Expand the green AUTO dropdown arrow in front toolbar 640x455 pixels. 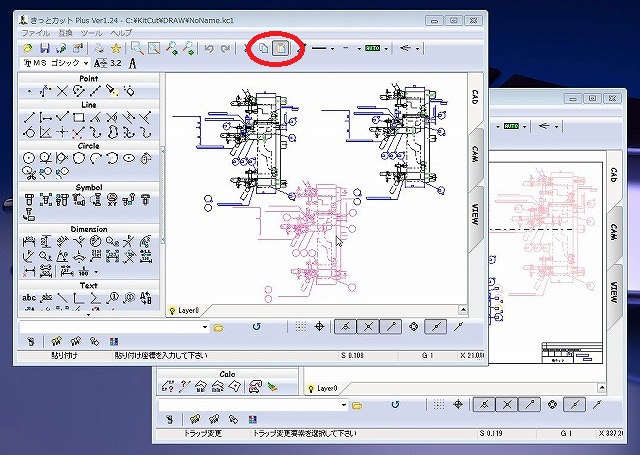386,49
